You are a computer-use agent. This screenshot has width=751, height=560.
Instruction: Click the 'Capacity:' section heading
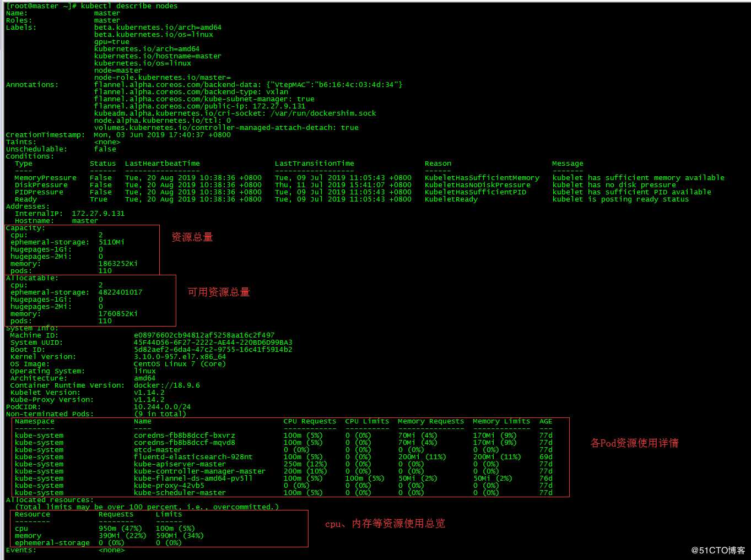point(25,228)
